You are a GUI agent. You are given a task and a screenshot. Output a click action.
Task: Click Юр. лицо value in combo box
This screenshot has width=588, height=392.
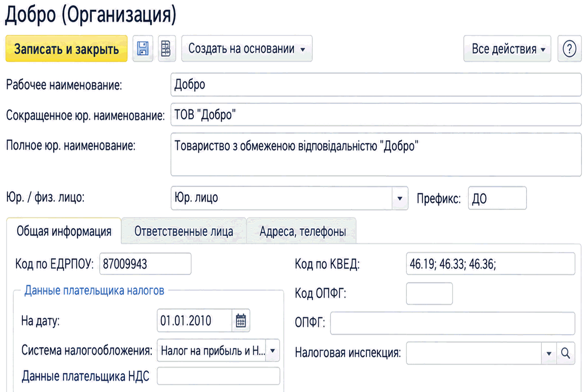pyautogui.click(x=196, y=197)
